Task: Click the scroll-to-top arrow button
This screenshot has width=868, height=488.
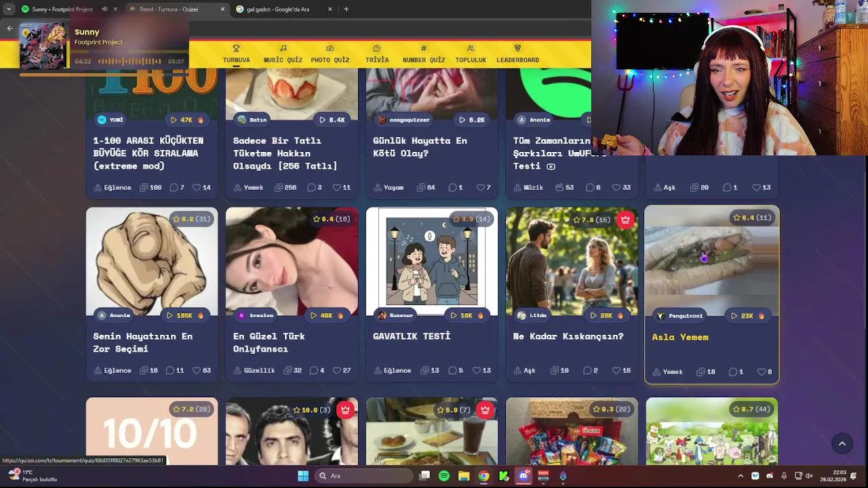Action: coord(842,443)
